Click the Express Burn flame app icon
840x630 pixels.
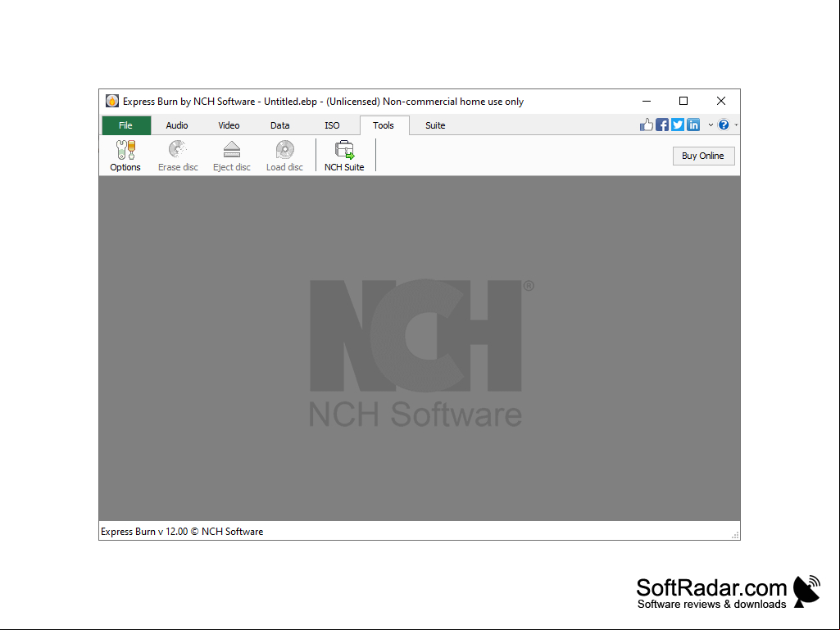click(x=112, y=101)
